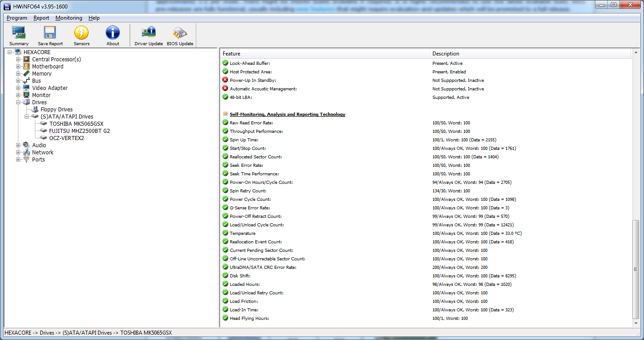This screenshot has height=340, width=644.
Task: Click the details pane scroll up arrow
Action: click(x=636, y=53)
